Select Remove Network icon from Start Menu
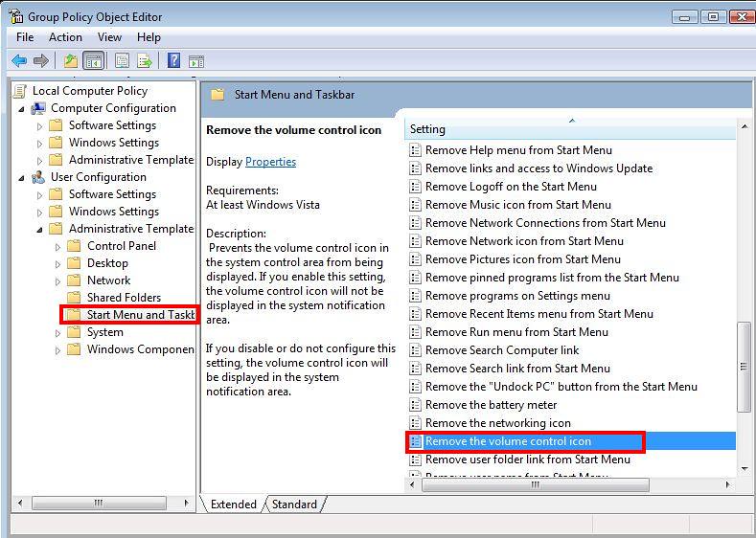 [524, 241]
